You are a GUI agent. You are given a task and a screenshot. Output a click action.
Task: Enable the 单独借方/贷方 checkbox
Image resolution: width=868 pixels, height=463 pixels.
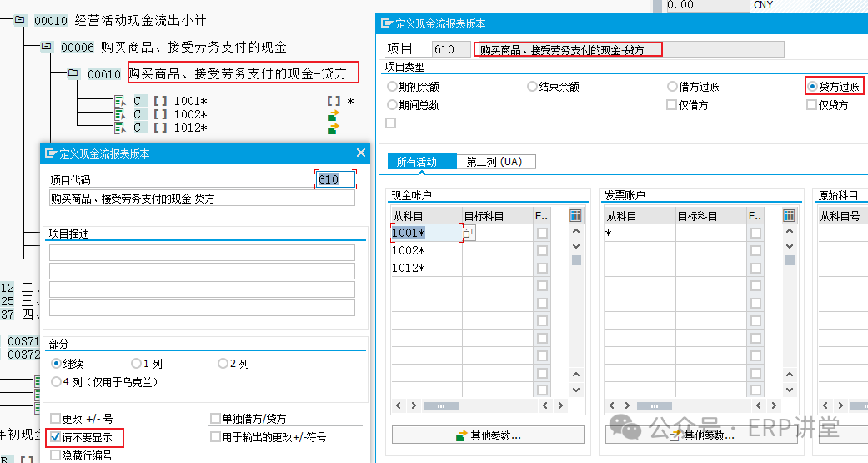pos(216,419)
